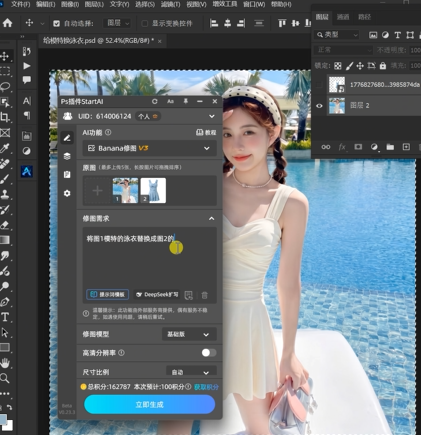The width and height of the screenshot is (421, 435).
Task: Click the refresh icon in StartAI titlebar
Action: coord(155,101)
